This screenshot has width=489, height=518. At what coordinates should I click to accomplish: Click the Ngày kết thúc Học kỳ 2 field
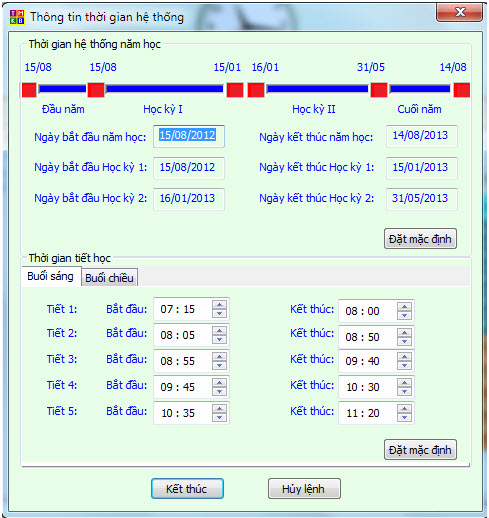(x=422, y=199)
